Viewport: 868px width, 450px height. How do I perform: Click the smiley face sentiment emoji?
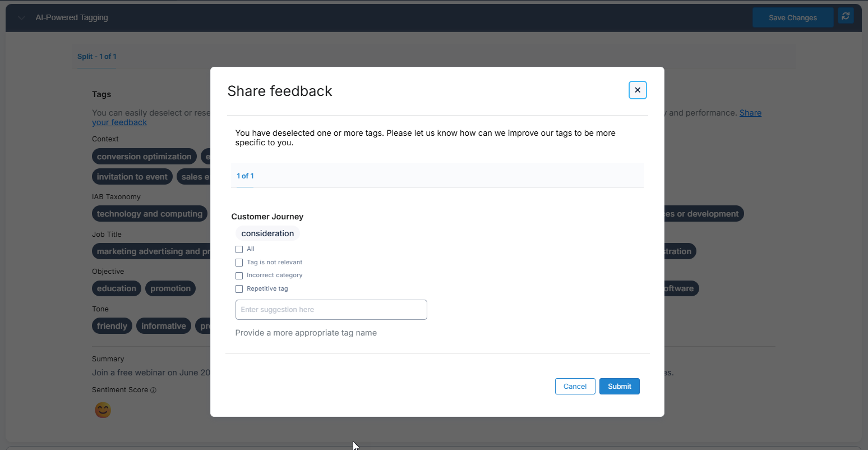[x=103, y=411]
